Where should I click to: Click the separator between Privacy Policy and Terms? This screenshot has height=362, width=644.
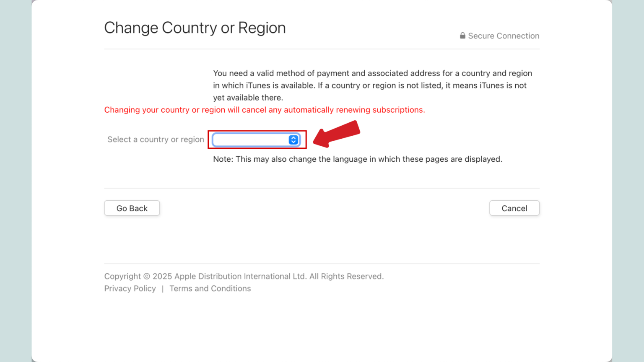click(162, 288)
